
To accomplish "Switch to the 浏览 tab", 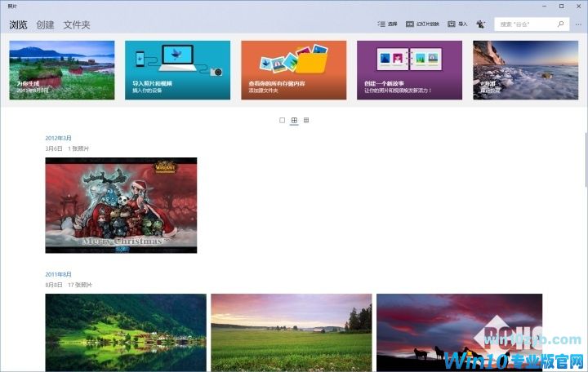I will (x=18, y=25).
